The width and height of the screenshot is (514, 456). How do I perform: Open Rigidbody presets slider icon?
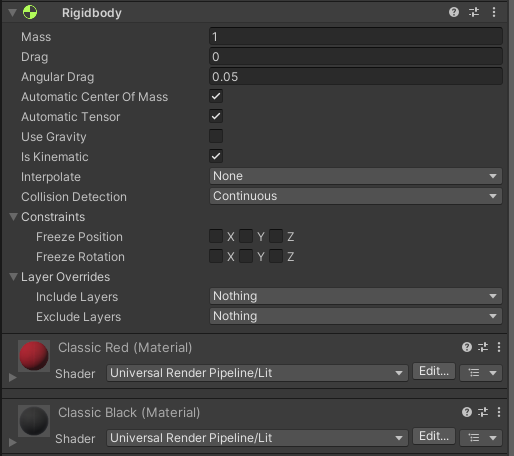(474, 12)
